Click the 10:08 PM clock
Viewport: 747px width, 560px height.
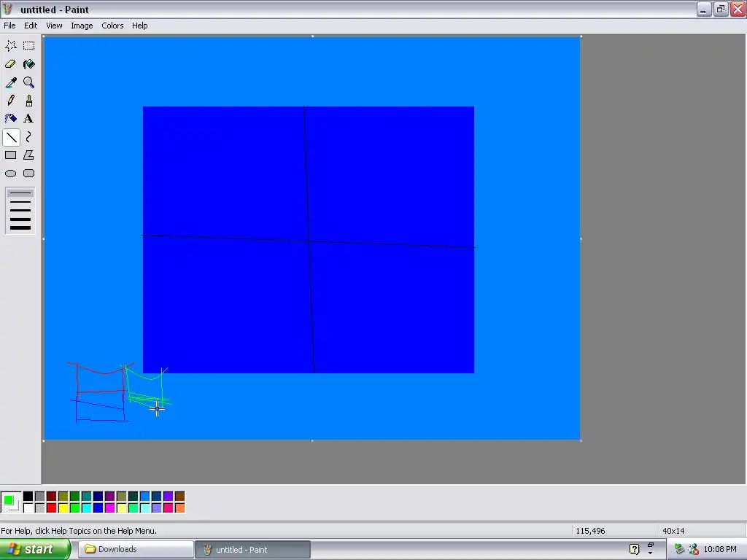point(720,550)
